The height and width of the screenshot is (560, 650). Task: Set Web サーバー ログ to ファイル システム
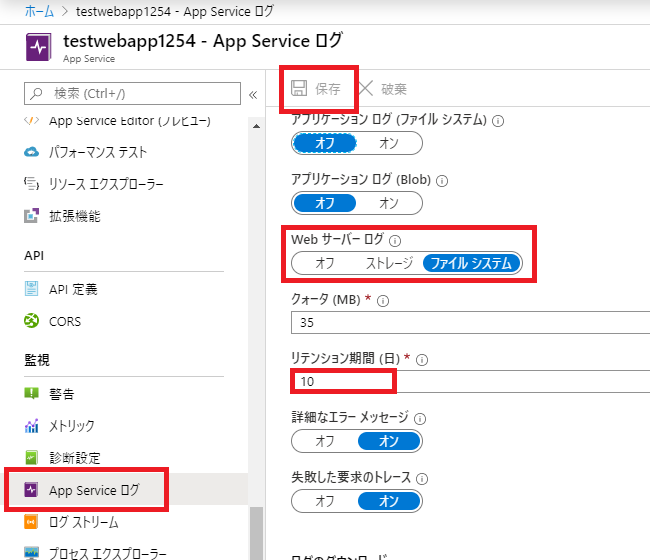(471, 263)
